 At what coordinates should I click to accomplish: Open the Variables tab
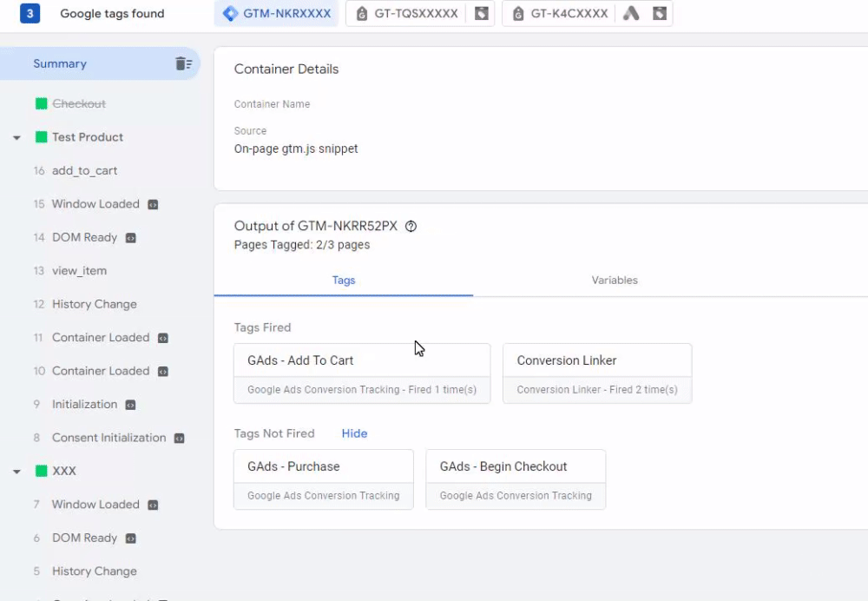[615, 281]
